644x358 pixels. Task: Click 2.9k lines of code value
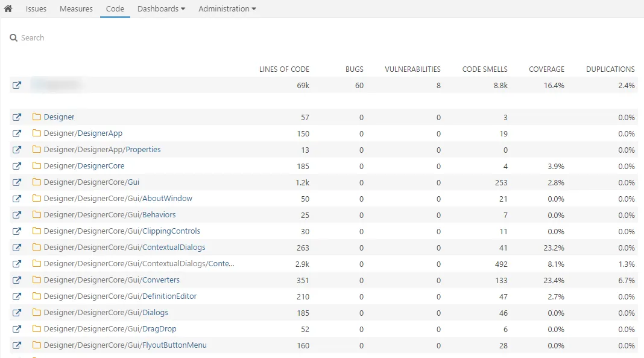(302, 264)
